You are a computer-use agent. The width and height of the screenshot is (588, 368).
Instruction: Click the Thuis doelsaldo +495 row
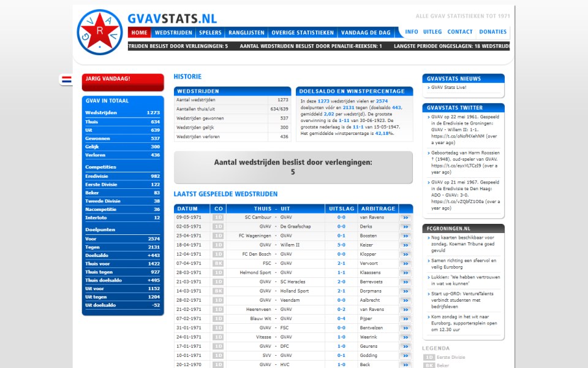pos(123,280)
